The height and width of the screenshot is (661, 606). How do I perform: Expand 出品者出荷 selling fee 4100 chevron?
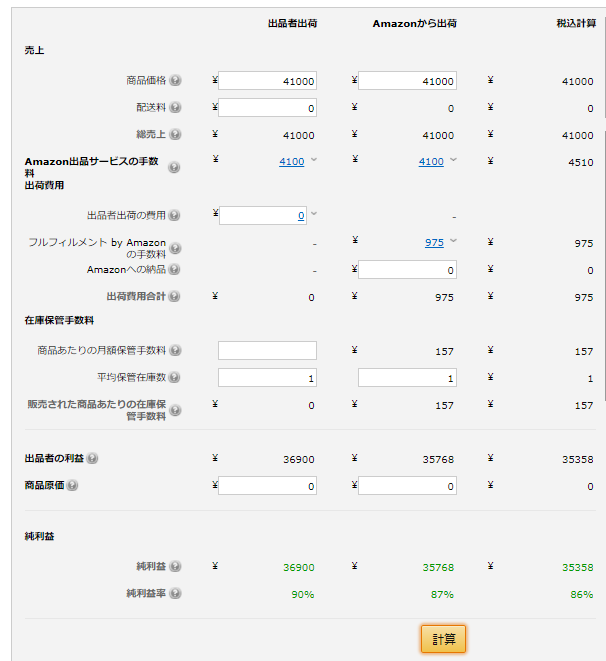tap(314, 160)
